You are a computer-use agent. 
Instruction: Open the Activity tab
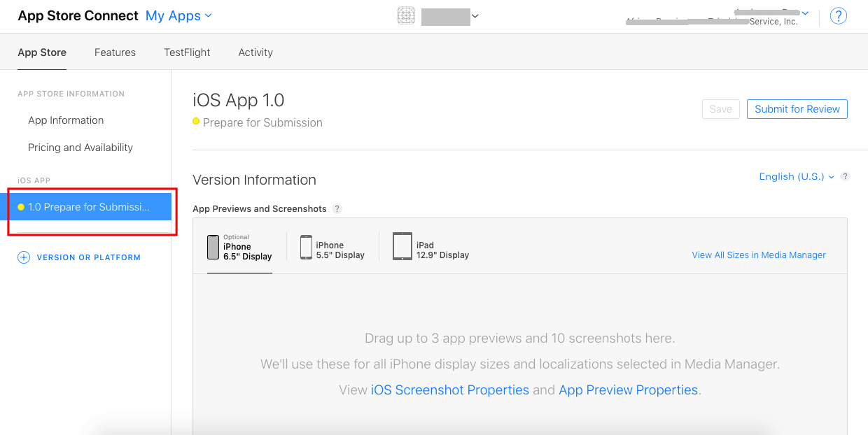point(255,52)
